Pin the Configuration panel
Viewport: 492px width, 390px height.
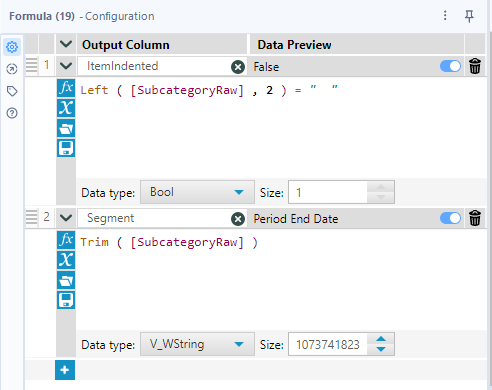(x=469, y=16)
